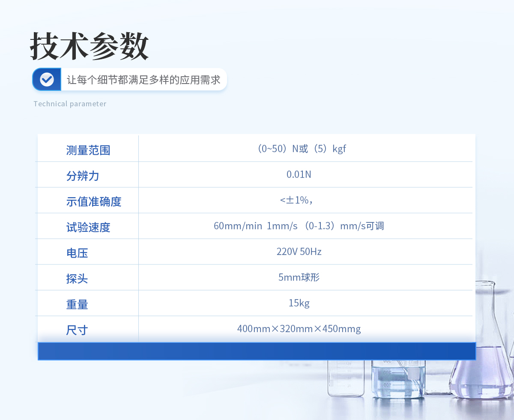Click the <±1% accuracy value

coord(298,200)
